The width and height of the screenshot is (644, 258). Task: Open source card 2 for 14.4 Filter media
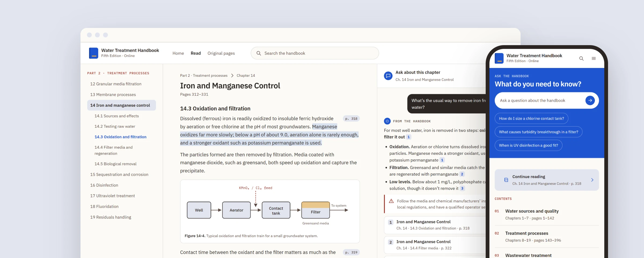(435, 245)
